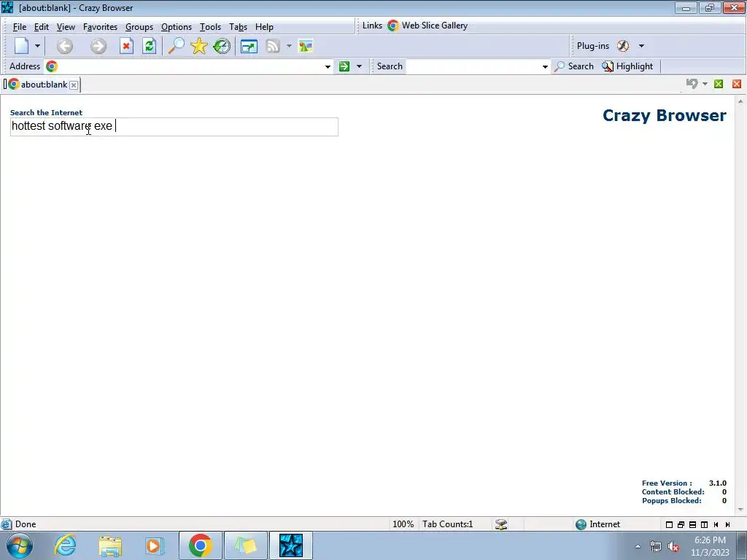Click the undo closed tab arrow icon
747x560 pixels.
pyautogui.click(x=692, y=84)
